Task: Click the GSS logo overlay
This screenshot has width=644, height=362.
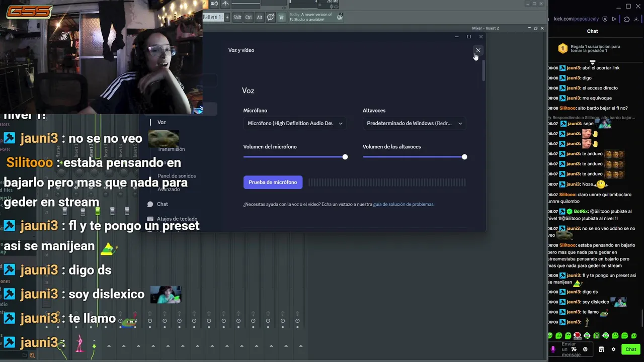Action: point(29,11)
